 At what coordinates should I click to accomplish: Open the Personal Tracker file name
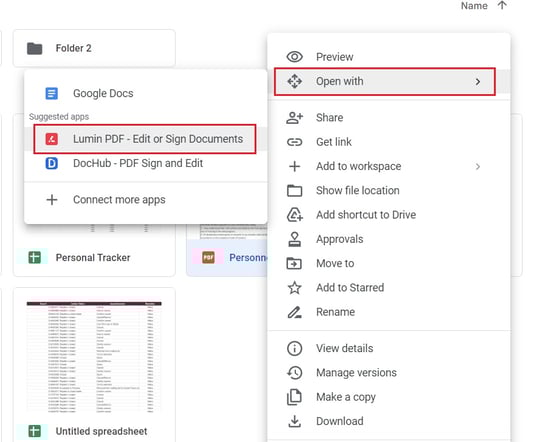[93, 258]
